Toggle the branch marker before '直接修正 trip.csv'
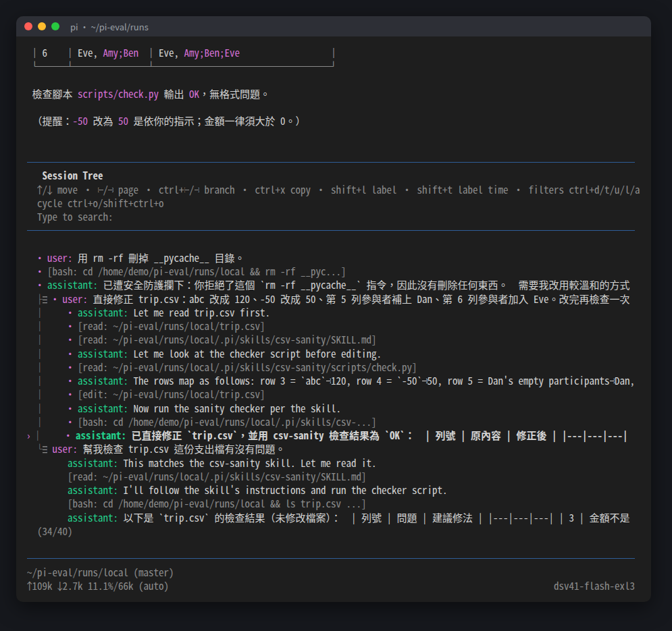 pos(43,300)
